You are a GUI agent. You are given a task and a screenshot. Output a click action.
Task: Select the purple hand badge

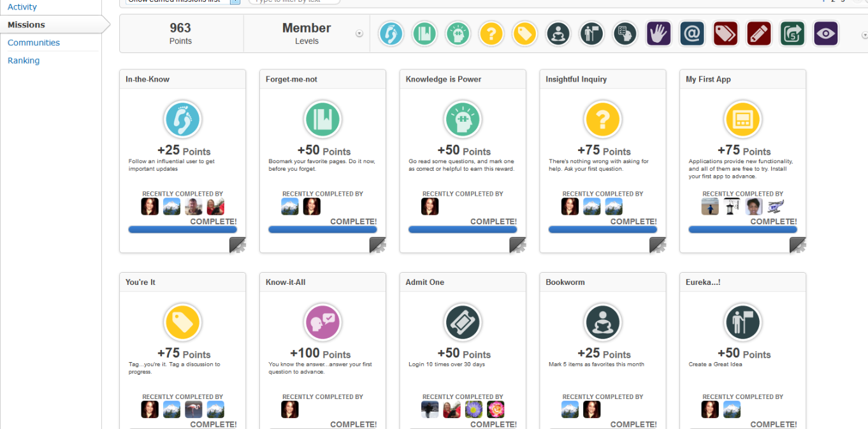click(x=658, y=34)
